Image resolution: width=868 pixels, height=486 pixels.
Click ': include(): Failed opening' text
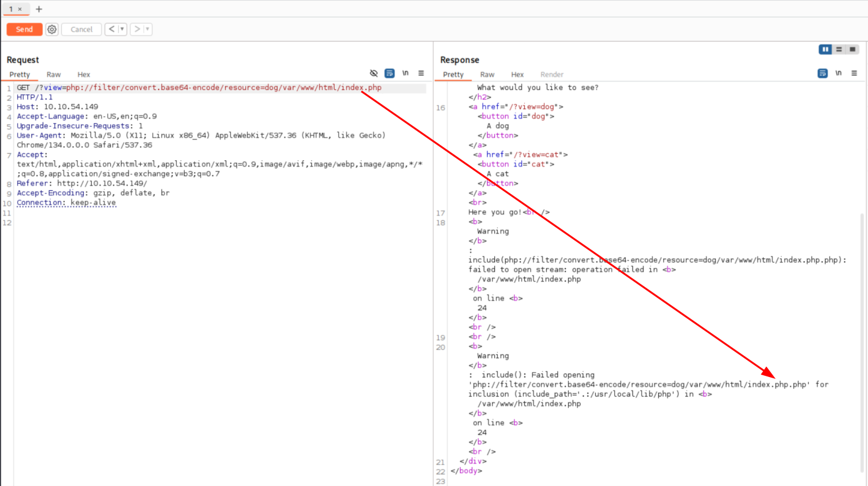(532, 375)
